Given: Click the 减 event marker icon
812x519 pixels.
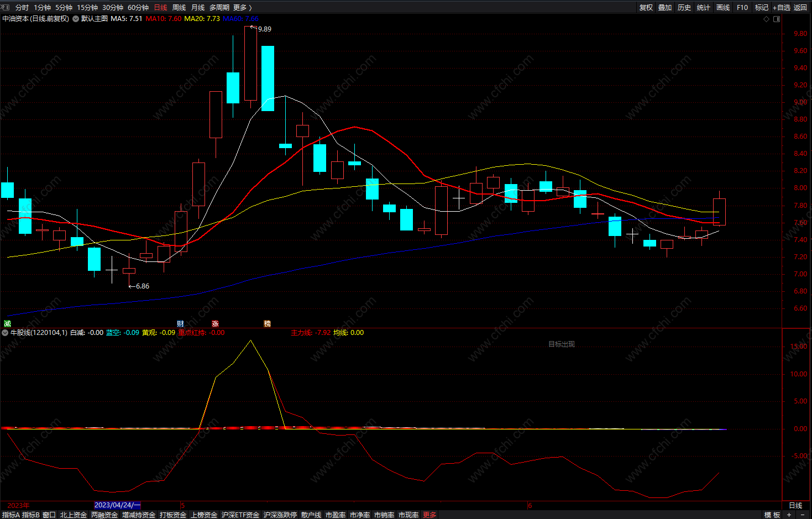Looking at the screenshot, I should [7, 323].
